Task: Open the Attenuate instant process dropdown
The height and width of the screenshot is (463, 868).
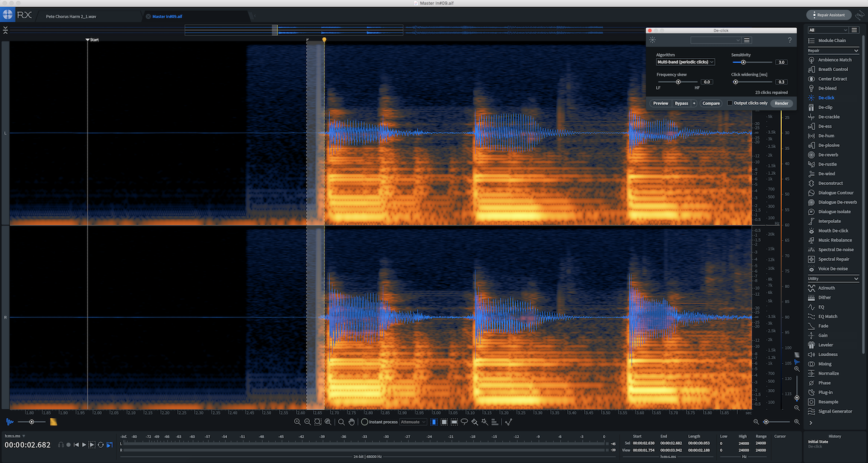Action: click(414, 422)
